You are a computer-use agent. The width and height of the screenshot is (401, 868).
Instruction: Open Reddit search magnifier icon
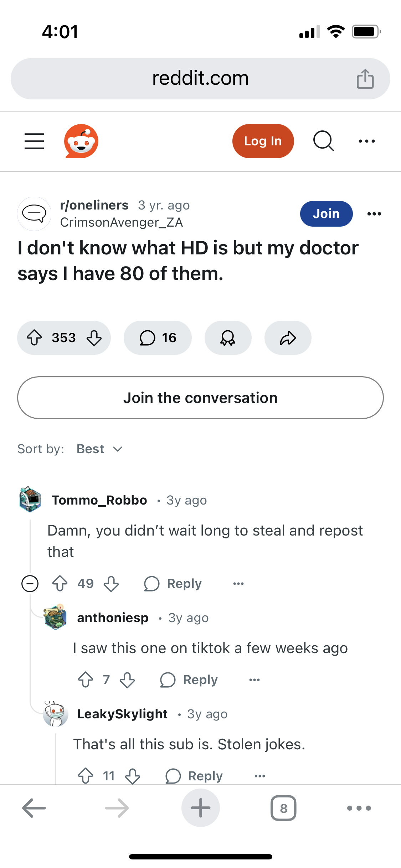point(324,141)
